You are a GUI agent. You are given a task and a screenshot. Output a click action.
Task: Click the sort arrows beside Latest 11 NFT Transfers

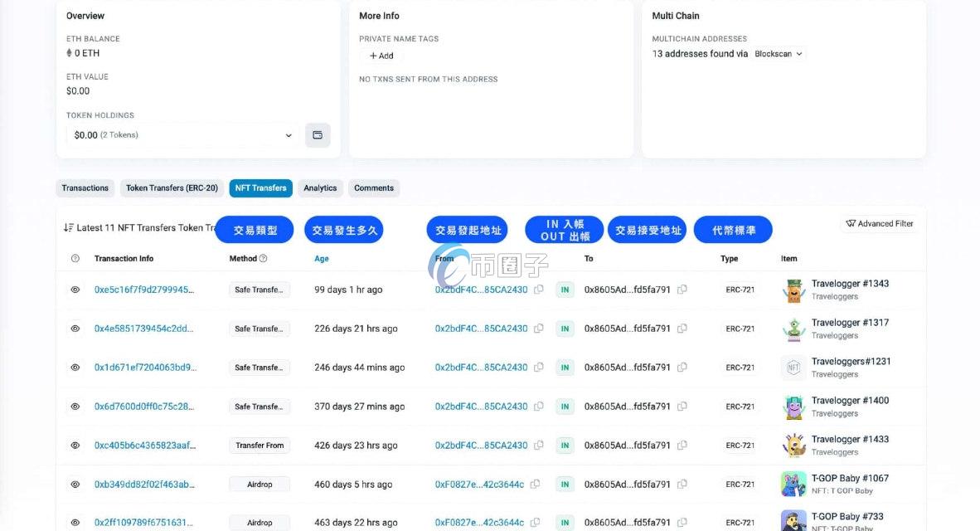[68, 227]
